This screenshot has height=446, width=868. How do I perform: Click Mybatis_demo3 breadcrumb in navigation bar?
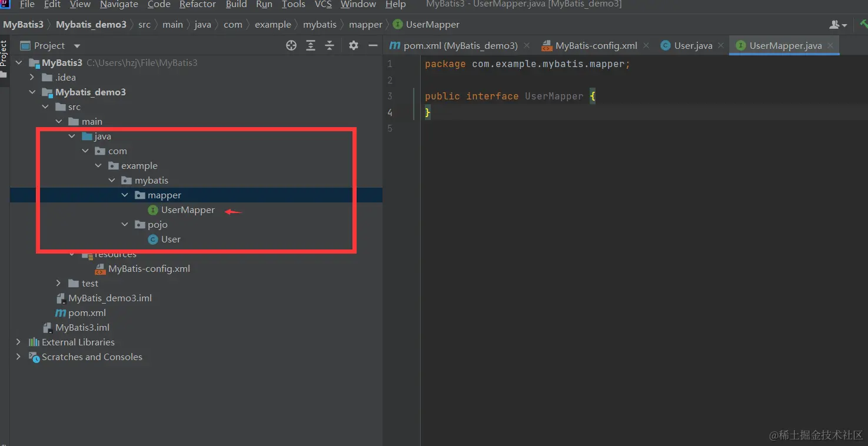coord(91,24)
